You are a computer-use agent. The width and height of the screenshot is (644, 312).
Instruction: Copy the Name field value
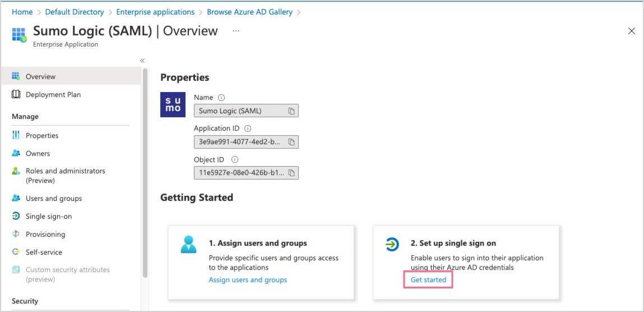[291, 111]
